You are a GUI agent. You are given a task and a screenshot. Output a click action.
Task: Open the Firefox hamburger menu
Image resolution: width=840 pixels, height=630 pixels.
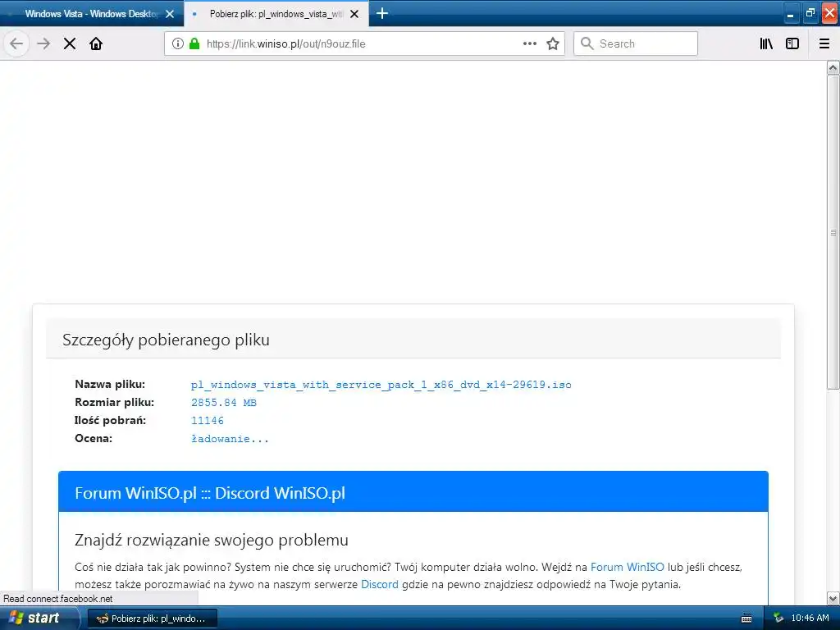pos(824,44)
